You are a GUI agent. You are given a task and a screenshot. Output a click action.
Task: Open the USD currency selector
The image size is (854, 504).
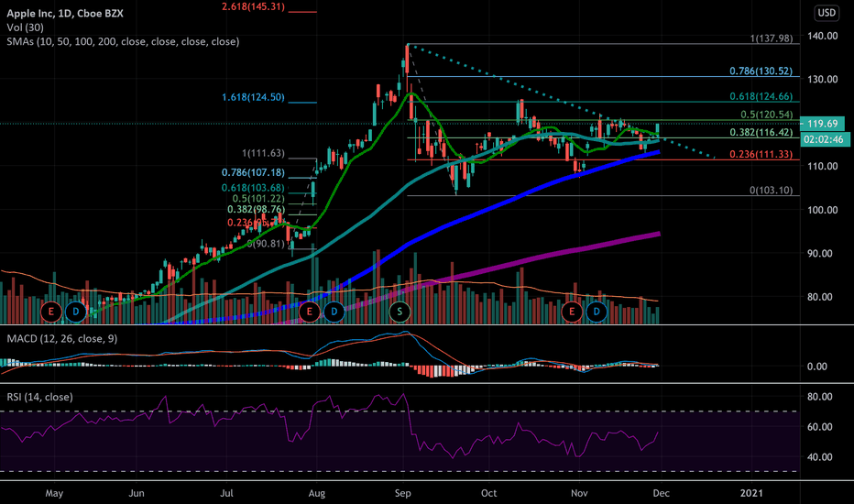pos(827,13)
